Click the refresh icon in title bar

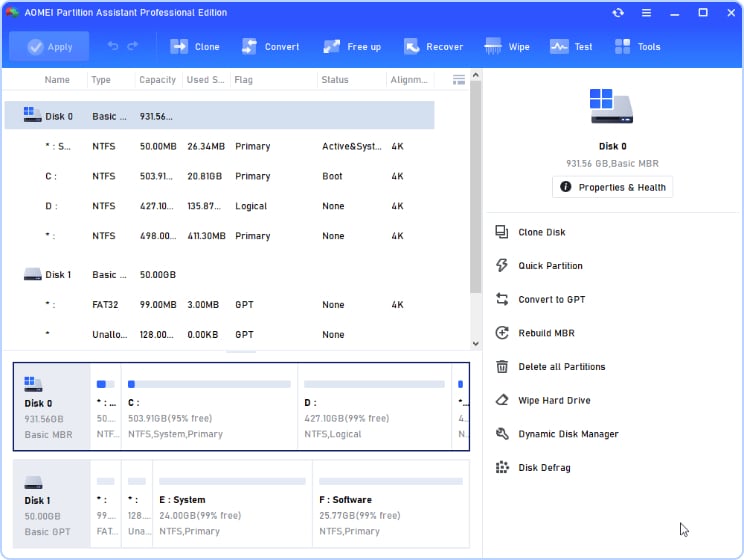coord(618,13)
